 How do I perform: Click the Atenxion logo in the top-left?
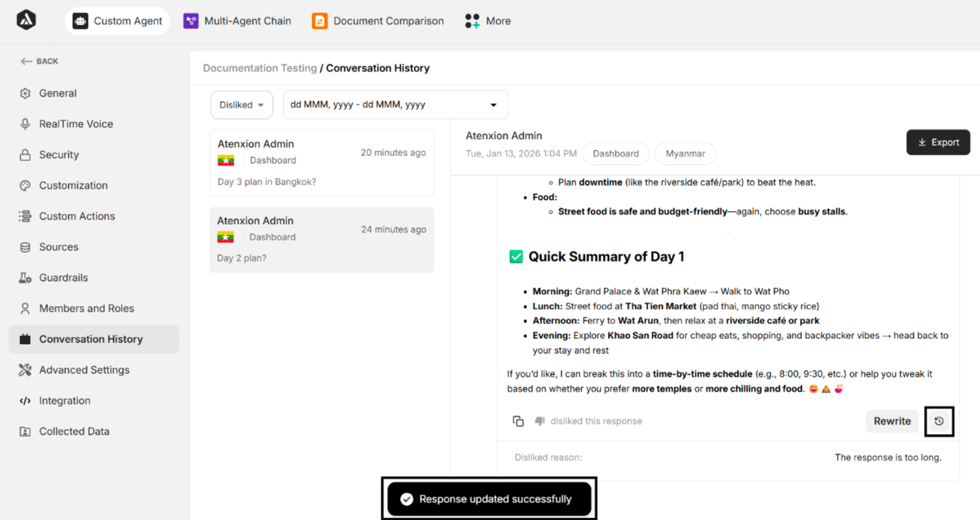(x=26, y=20)
